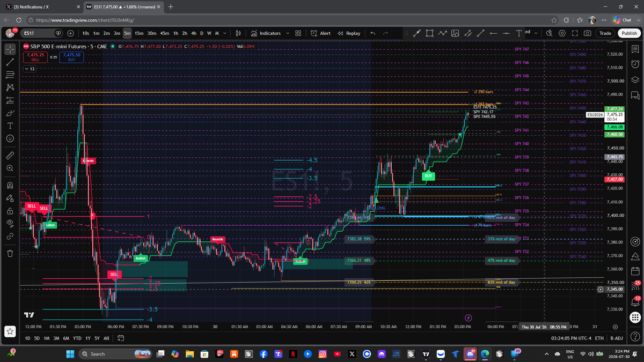644x362 pixels.
Task: Open watchlist panel in right sidebar
Action: (x=635, y=49)
